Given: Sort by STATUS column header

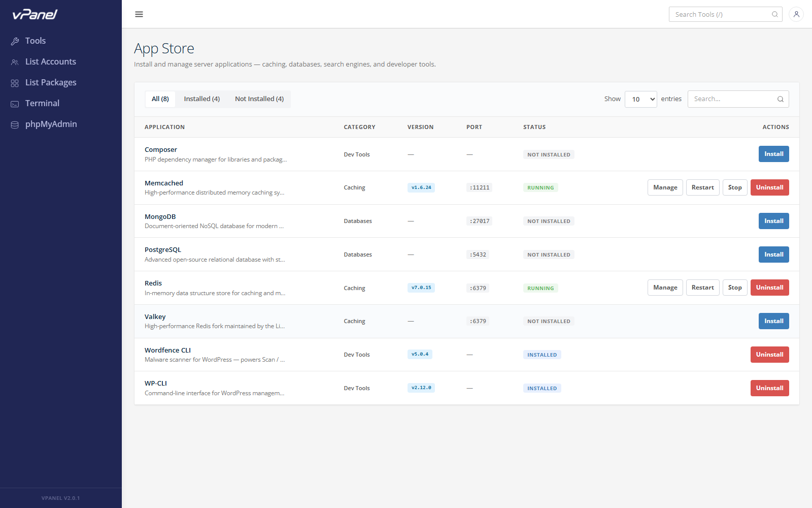Looking at the screenshot, I should pyautogui.click(x=534, y=127).
